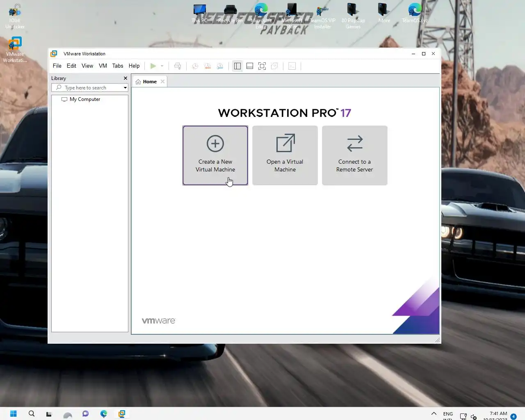Image resolution: width=525 pixels, height=420 pixels.
Task: Click the Edge taskbar icon
Action: point(103,413)
